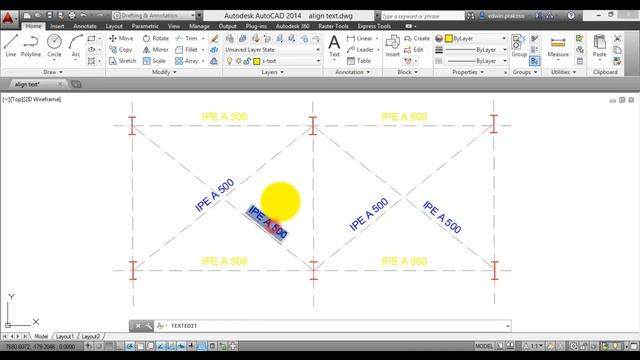
Task: Create a Leader annotation
Action: pyautogui.click(x=360, y=49)
